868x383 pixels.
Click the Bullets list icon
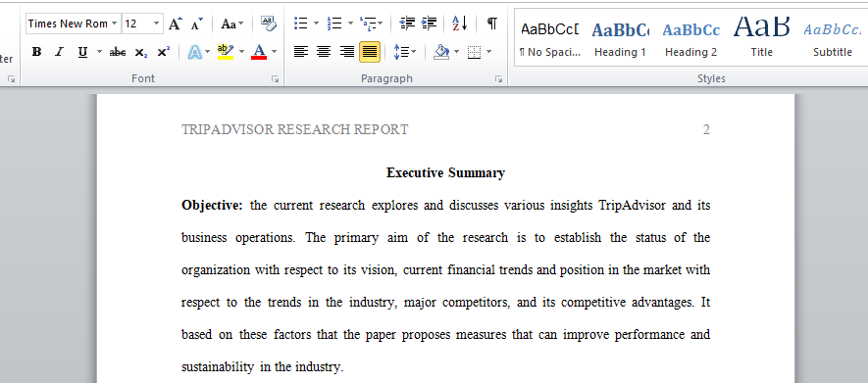tap(300, 24)
